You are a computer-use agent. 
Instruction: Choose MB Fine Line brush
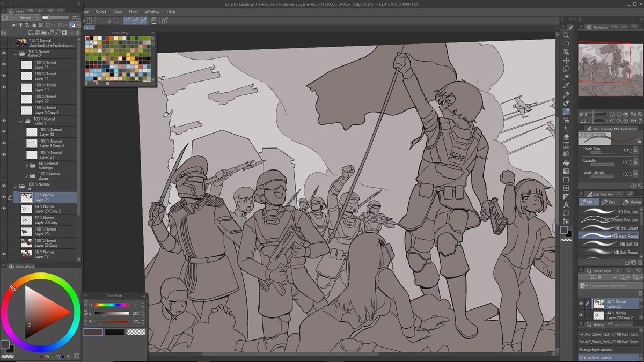click(x=609, y=212)
